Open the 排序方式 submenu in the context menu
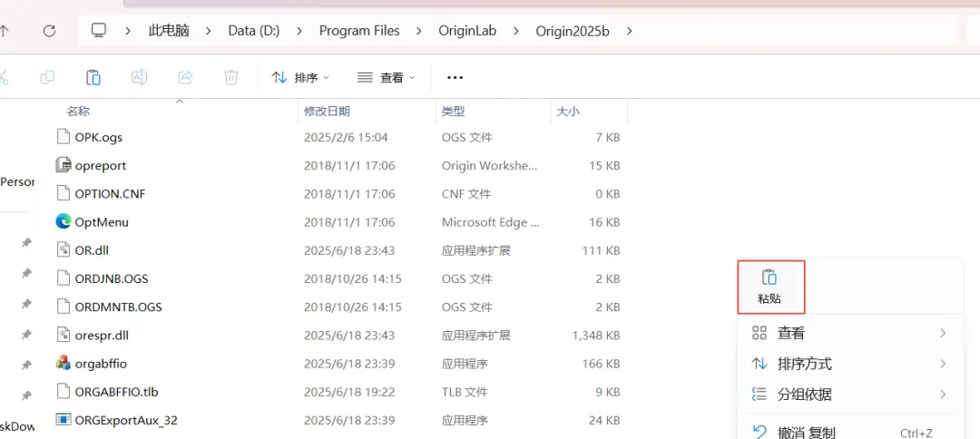This screenshot has height=439, width=980. 848,364
